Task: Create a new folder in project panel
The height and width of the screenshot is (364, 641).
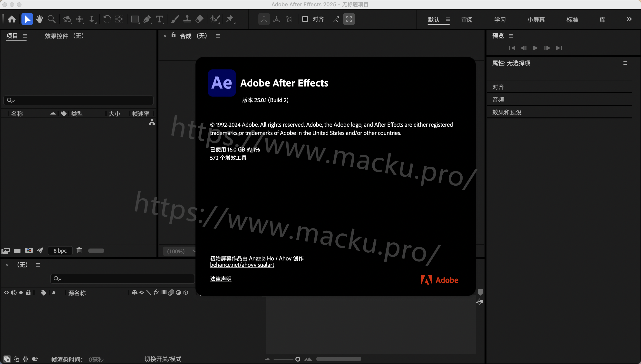Action: click(17, 250)
